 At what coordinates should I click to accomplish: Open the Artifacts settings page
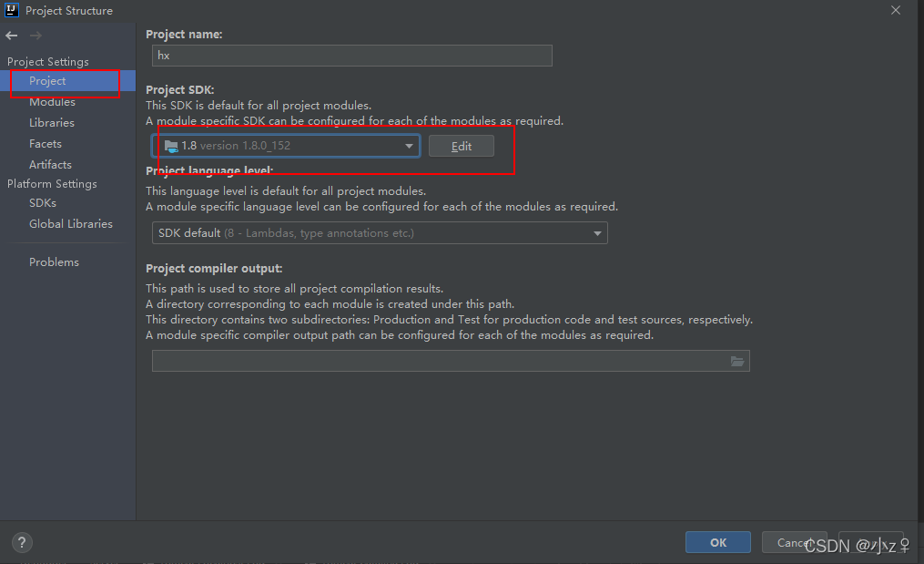(51, 165)
